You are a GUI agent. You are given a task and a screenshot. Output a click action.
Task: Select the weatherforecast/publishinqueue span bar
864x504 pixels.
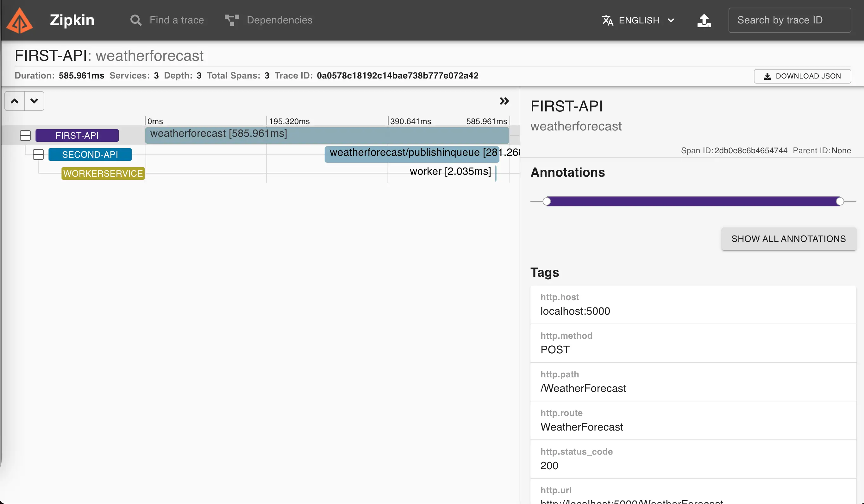pos(411,154)
